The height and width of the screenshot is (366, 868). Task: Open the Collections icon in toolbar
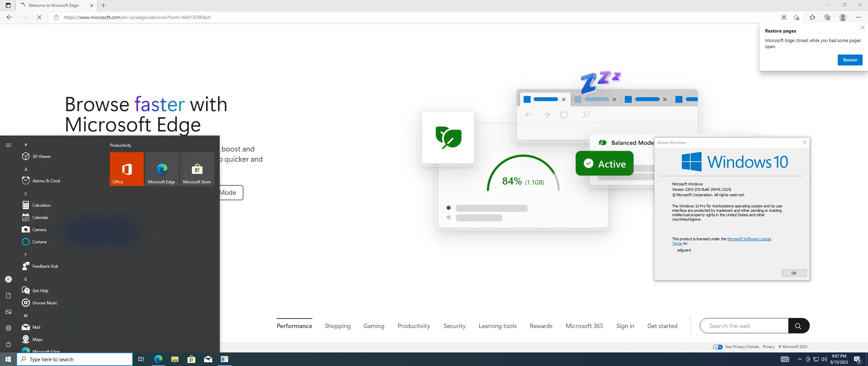(827, 17)
